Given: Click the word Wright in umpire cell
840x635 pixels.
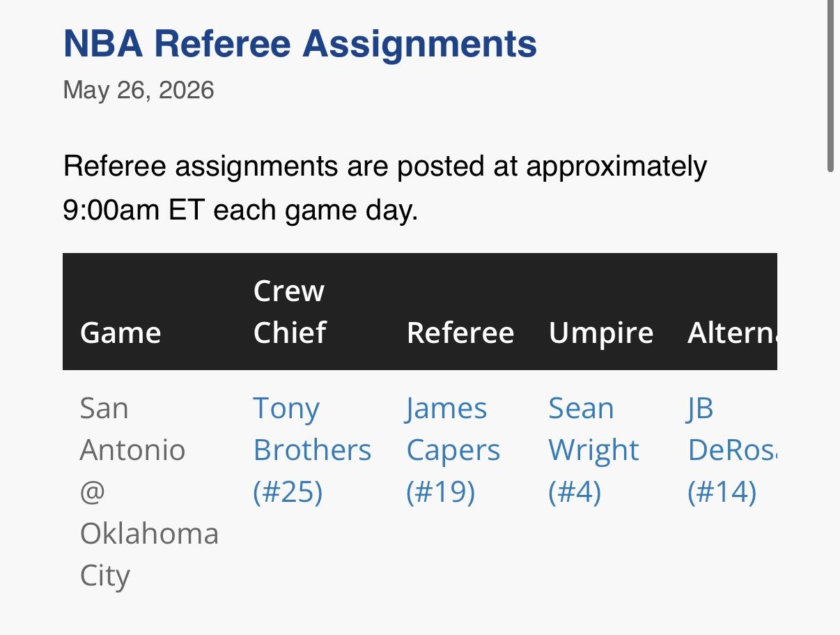Looking at the screenshot, I should [593, 452].
